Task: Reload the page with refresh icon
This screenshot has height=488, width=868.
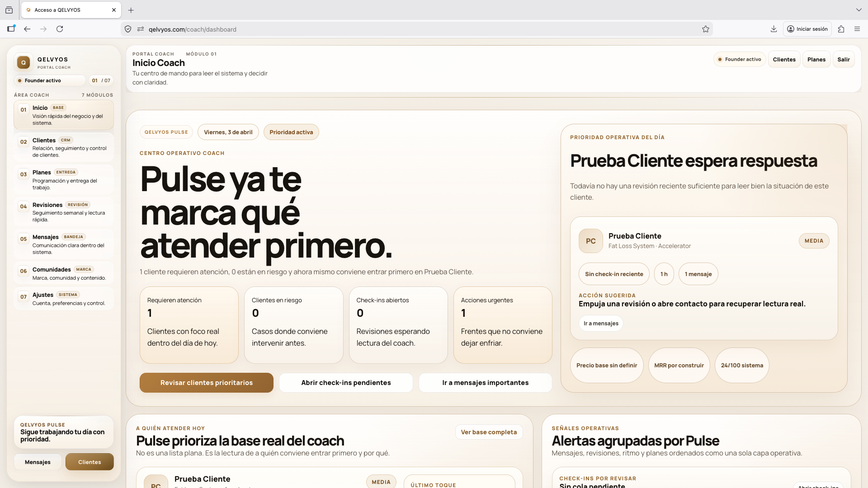Action: tap(60, 29)
